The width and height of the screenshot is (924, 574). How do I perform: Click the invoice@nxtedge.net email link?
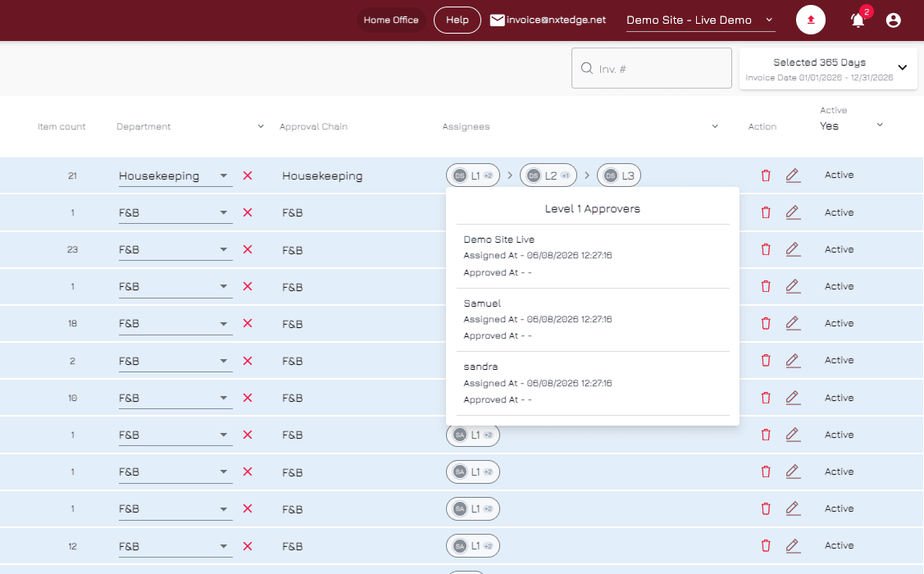click(x=556, y=20)
